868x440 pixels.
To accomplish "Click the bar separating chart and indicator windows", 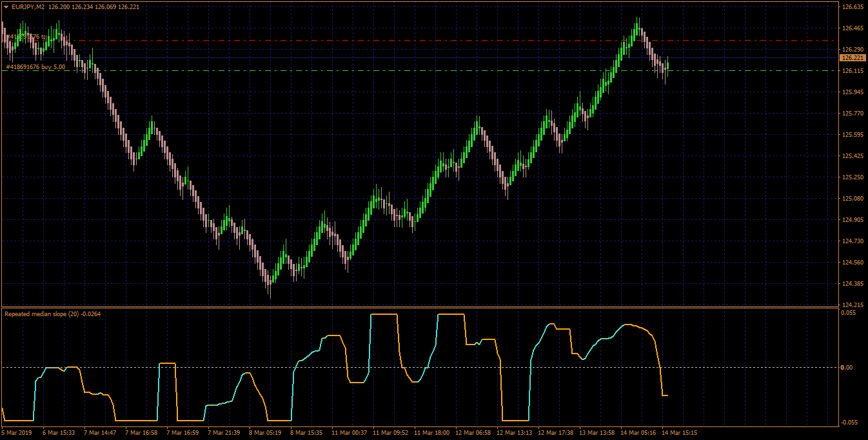I will [x=419, y=307].
